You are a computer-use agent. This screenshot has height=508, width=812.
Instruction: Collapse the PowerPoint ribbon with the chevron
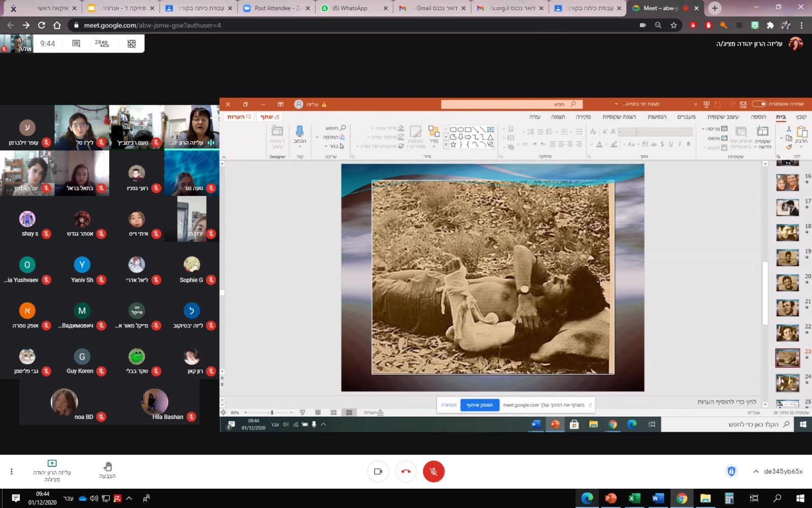point(224,157)
